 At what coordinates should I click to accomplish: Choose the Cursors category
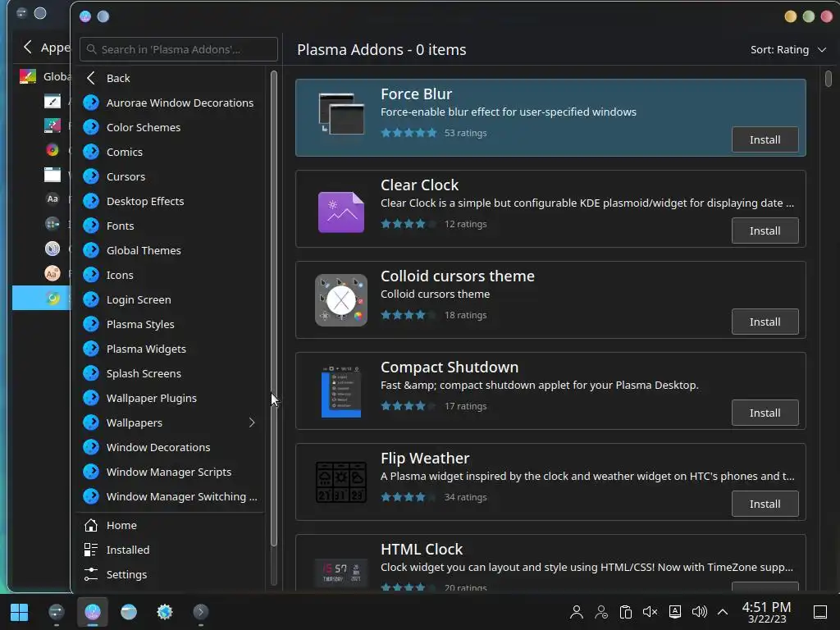point(171,177)
